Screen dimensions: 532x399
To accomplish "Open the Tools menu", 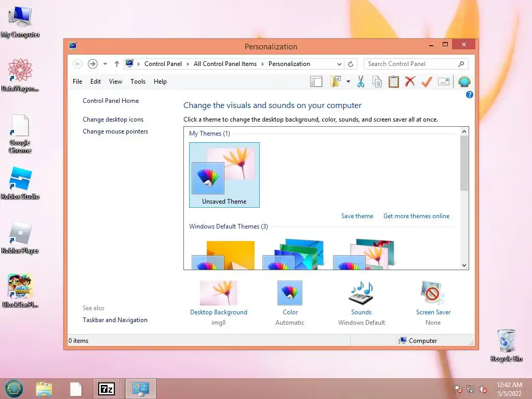I will click(x=138, y=82).
